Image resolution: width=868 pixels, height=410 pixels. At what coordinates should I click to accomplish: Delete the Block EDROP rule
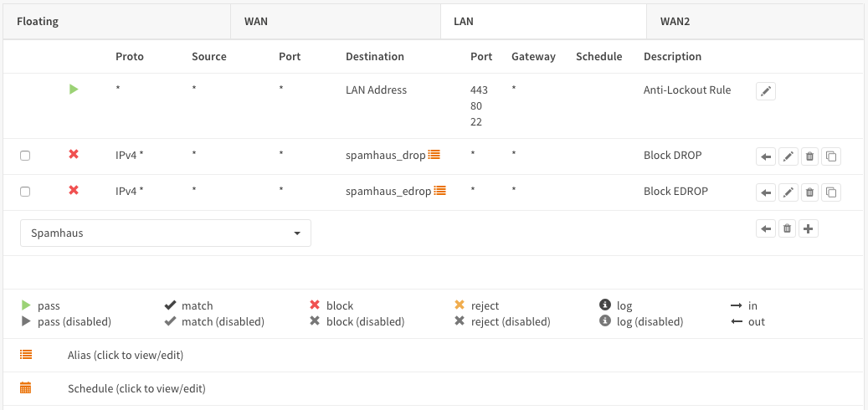tap(809, 192)
